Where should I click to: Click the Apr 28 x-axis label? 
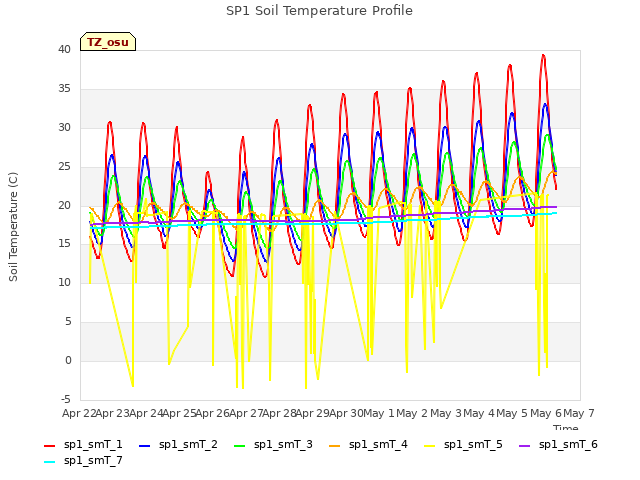279,413
